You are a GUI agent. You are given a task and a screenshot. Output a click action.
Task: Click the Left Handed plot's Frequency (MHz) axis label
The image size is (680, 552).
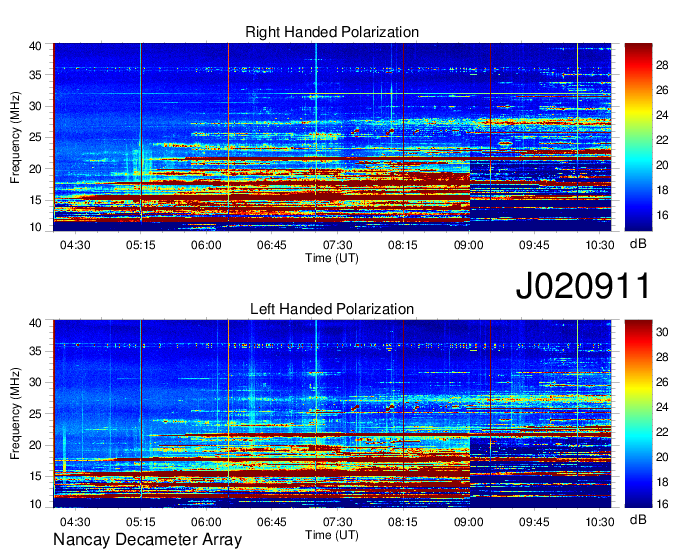click(15, 414)
